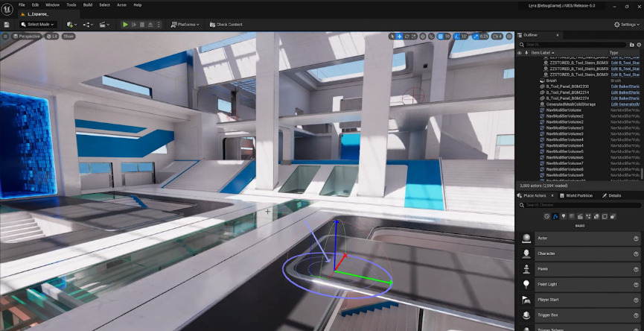Choose the Select objects (cursor) tool in viewport
The image size is (644, 331).
[392, 37]
